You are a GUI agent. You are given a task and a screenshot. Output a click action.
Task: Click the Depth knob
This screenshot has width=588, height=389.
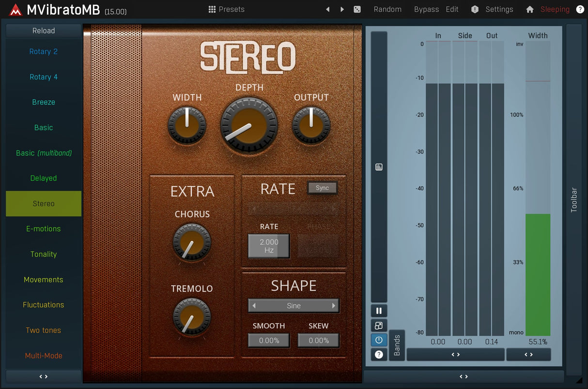[249, 125]
